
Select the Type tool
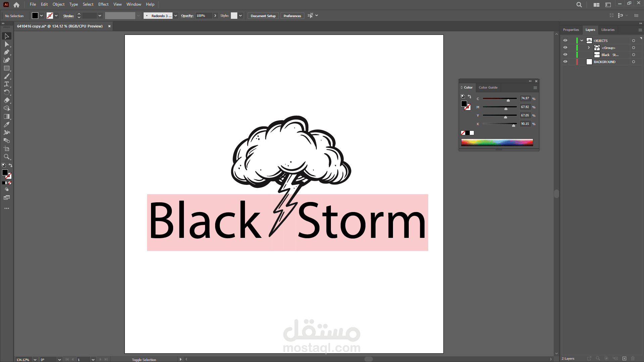(7, 84)
